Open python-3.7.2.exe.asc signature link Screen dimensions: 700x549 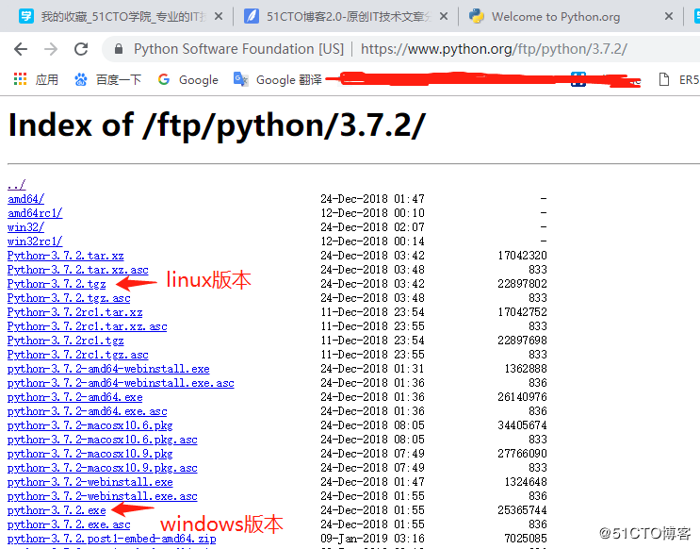coord(69,525)
